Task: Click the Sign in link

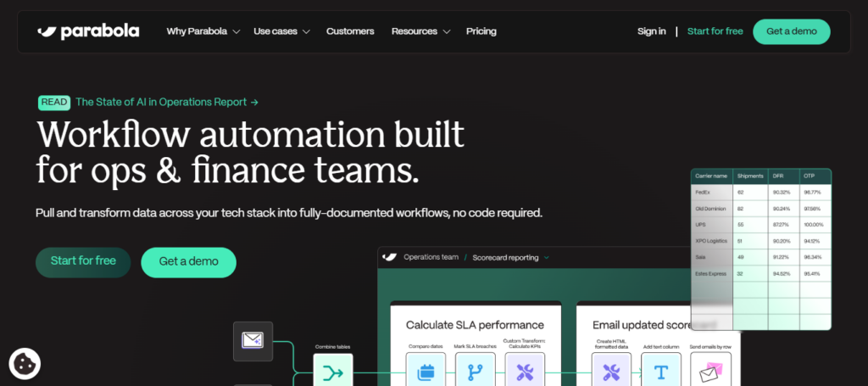Action: [651, 31]
